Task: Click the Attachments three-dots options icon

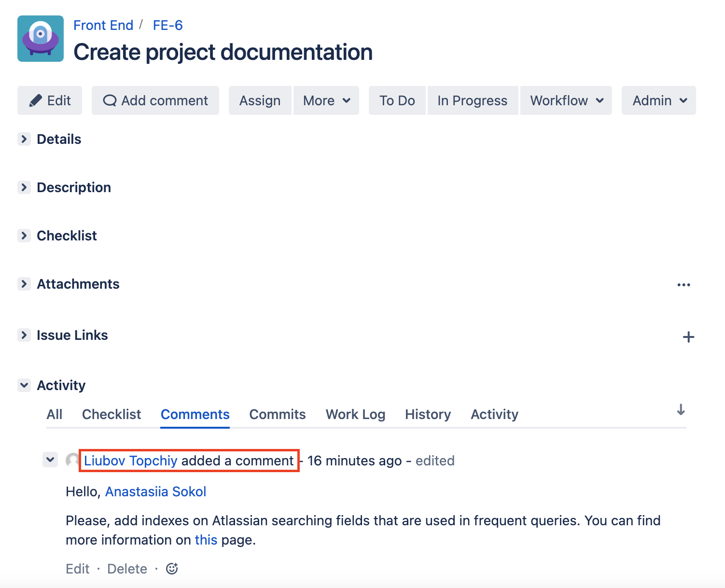Action: pos(683,285)
